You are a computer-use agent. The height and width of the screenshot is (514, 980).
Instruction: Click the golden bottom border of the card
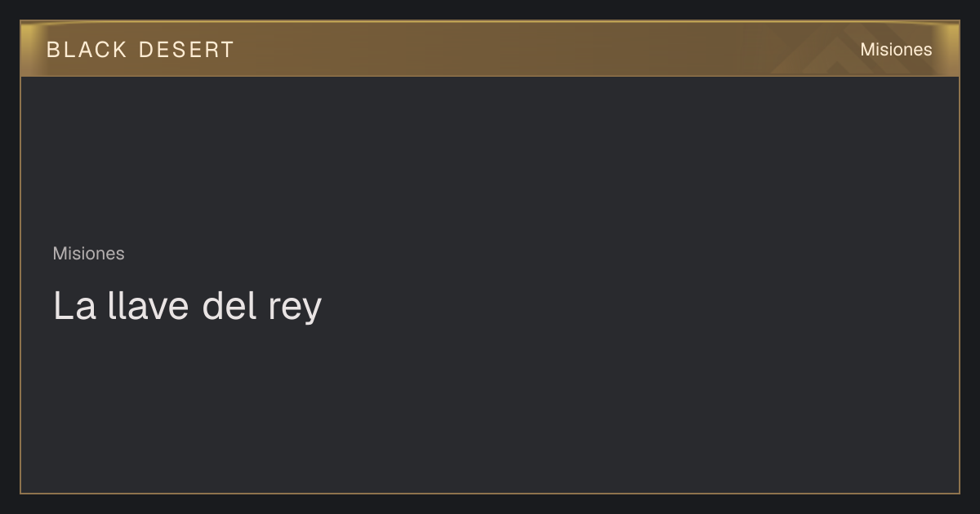tap(490, 493)
